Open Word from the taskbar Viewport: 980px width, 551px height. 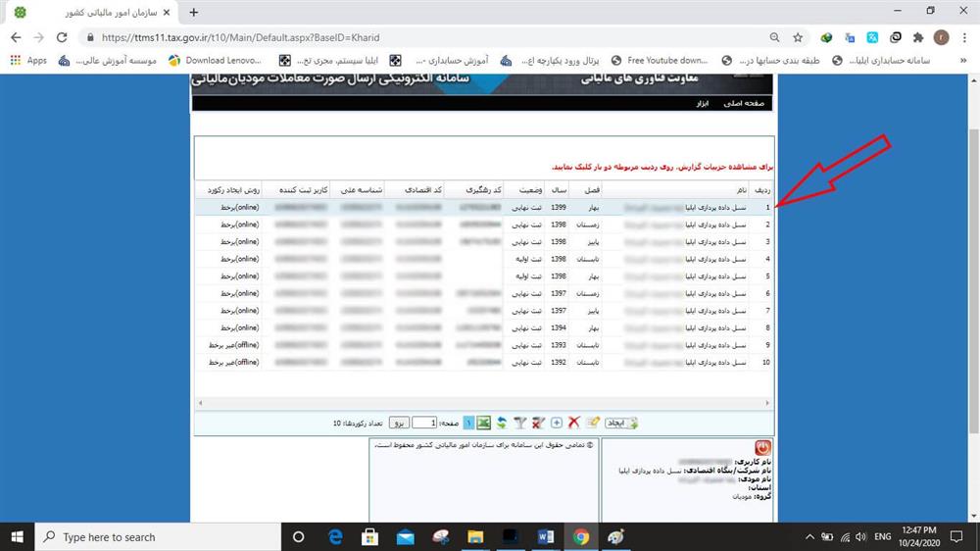[x=546, y=536]
